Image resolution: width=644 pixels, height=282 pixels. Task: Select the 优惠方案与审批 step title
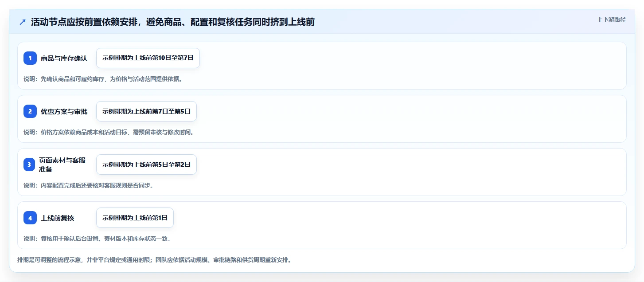point(64,111)
